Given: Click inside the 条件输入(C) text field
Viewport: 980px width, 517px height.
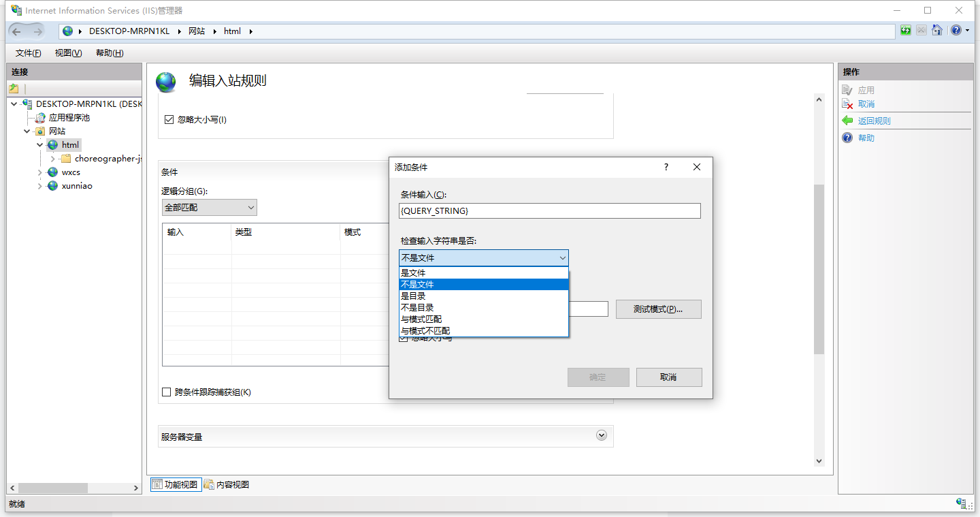Looking at the screenshot, I should click(549, 210).
